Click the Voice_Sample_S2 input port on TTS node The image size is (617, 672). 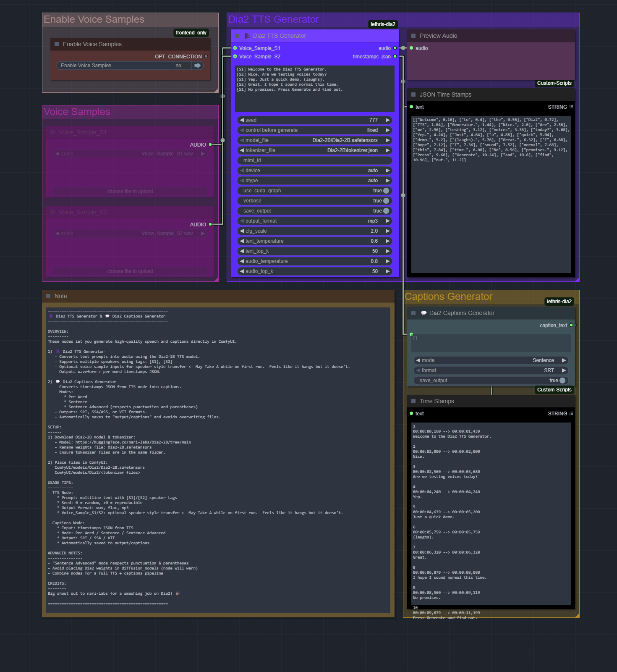235,56
